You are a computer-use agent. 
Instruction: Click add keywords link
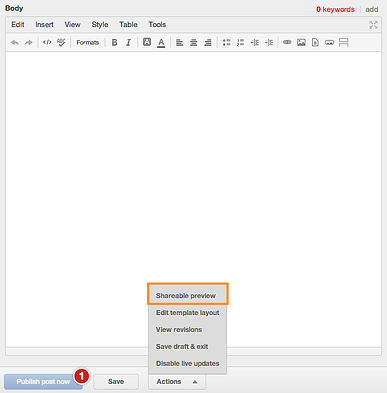click(372, 9)
